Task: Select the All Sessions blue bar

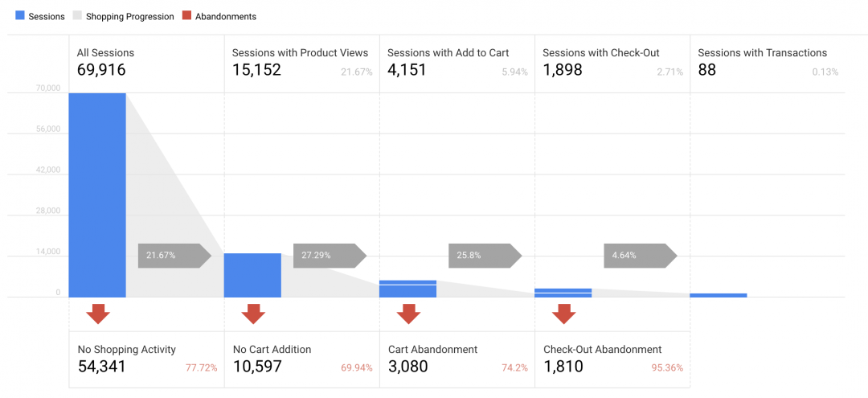Action: (x=97, y=195)
